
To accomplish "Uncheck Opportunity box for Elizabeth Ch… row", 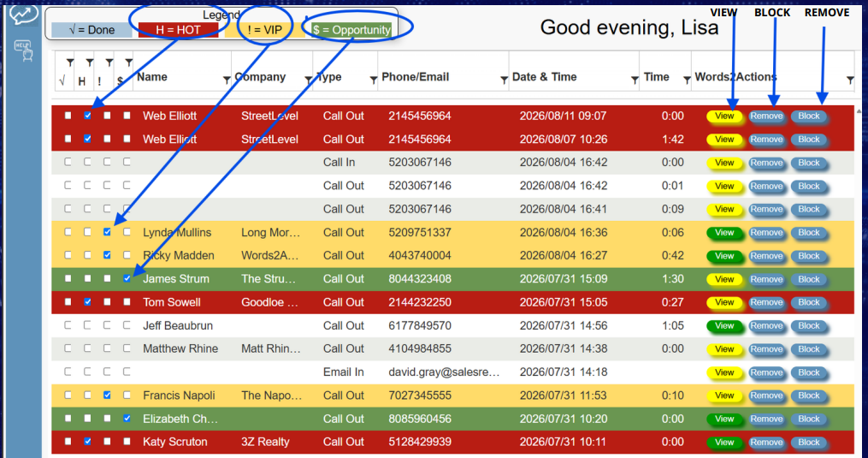I will coord(127,418).
